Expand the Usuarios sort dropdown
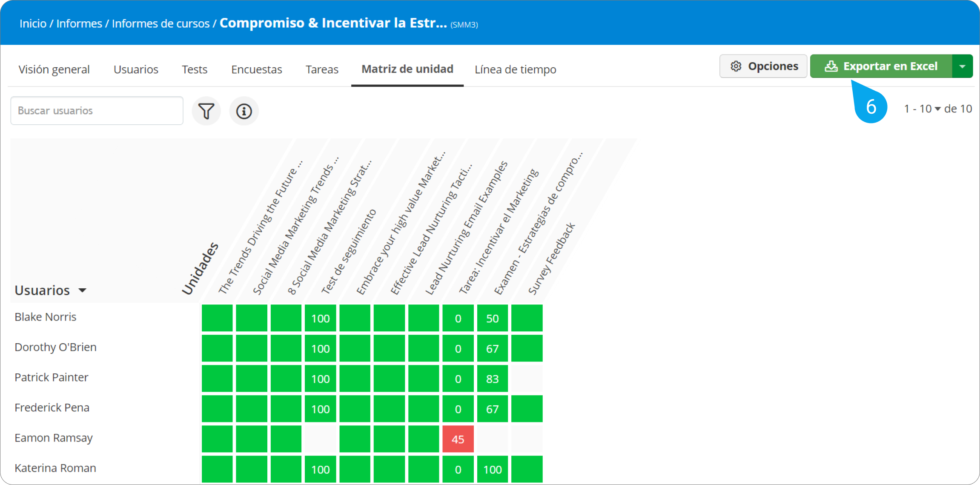980x485 pixels. 83,290
